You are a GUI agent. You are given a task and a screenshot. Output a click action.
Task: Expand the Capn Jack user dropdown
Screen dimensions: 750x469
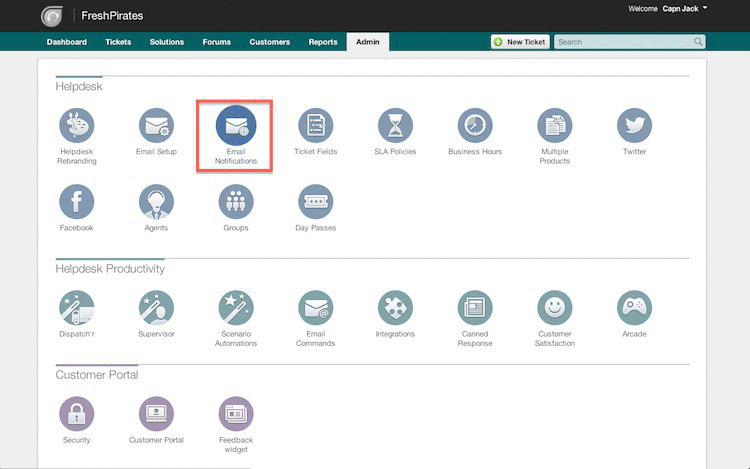point(684,9)
